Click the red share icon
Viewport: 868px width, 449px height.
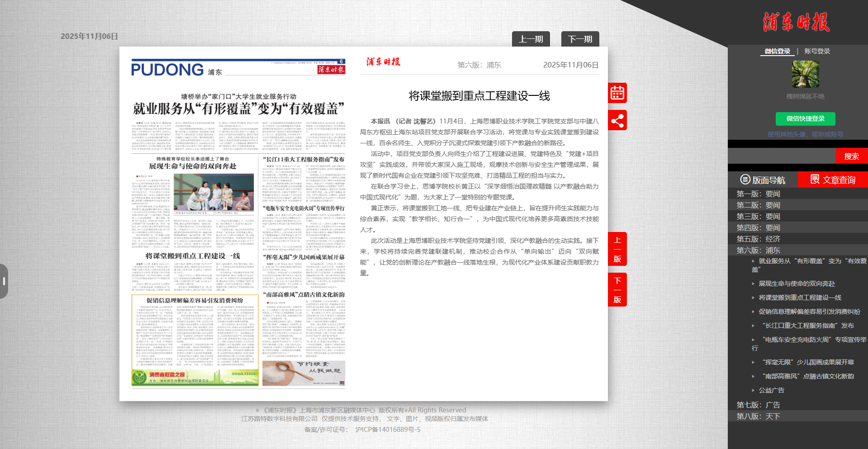pos(617,120)
